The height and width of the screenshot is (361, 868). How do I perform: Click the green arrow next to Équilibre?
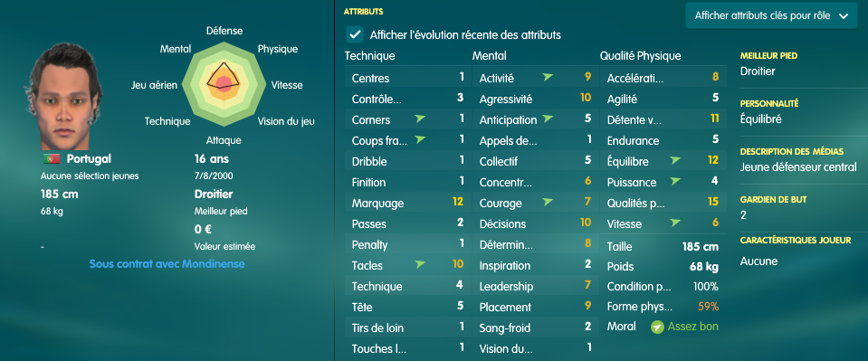click(675, 160)
